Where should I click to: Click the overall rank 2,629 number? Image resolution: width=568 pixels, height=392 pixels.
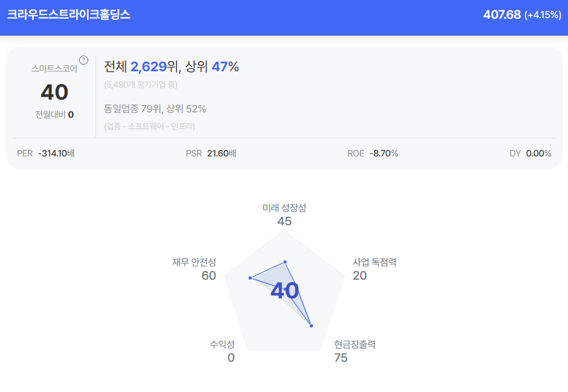coord(149,67)
